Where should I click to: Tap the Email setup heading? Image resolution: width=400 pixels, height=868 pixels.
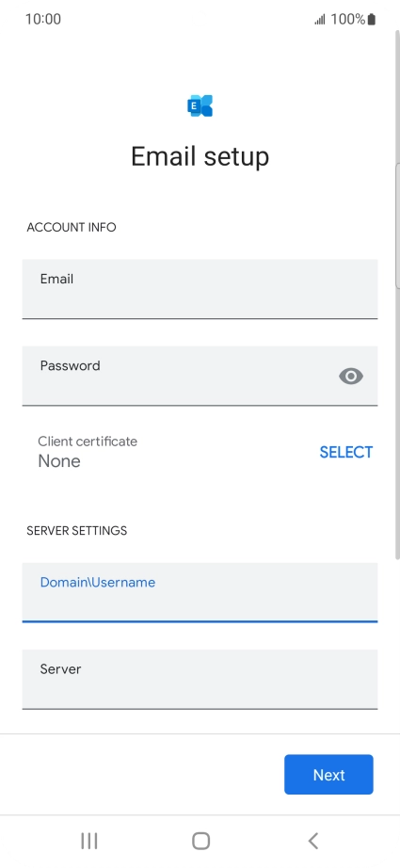200,156
